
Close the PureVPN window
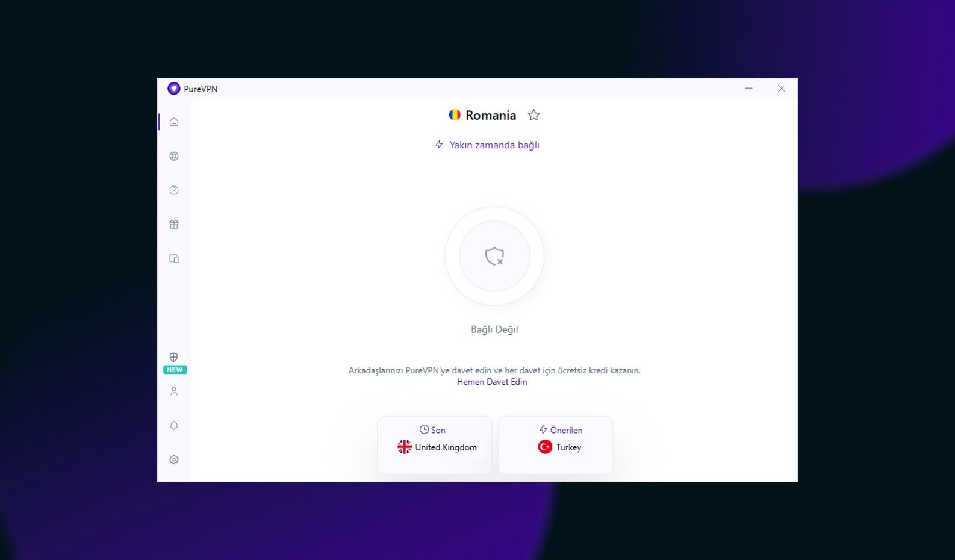point(782,89)
